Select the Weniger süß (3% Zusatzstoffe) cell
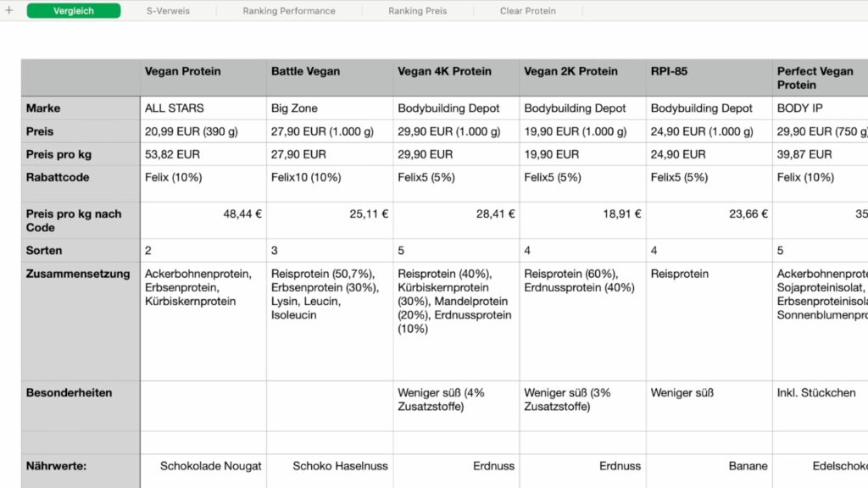 click(x=583, y=406)
